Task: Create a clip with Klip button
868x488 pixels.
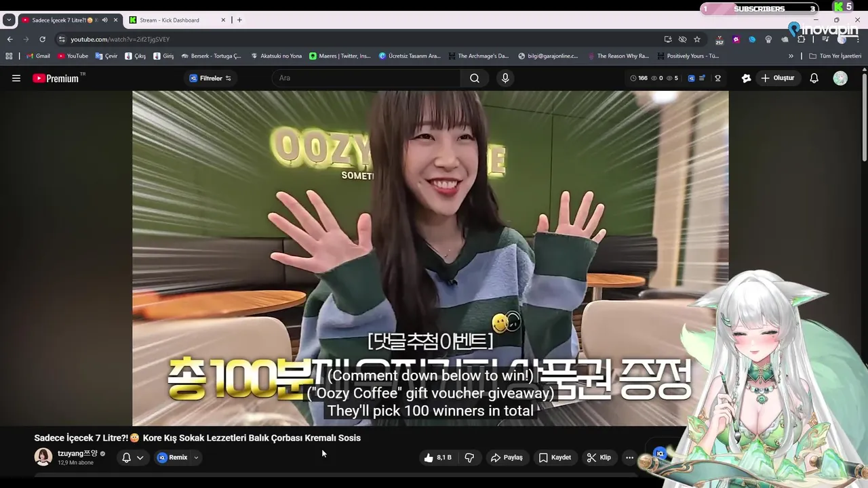Action: 599,457
